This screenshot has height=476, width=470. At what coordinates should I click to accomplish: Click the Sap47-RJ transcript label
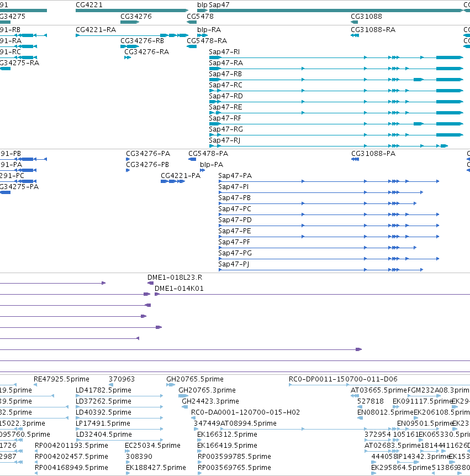coord(224,140)
